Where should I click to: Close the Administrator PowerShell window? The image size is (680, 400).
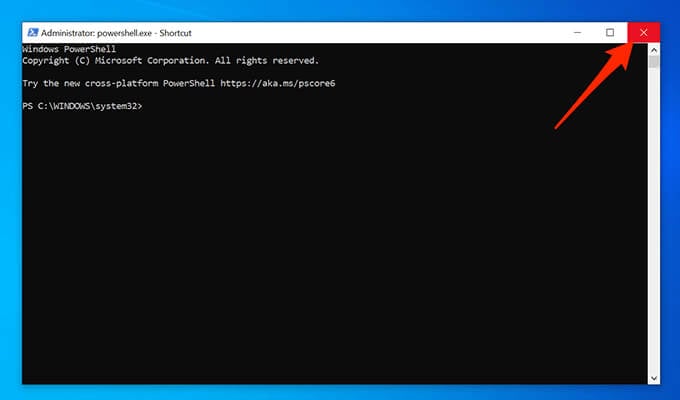[644, 33]
